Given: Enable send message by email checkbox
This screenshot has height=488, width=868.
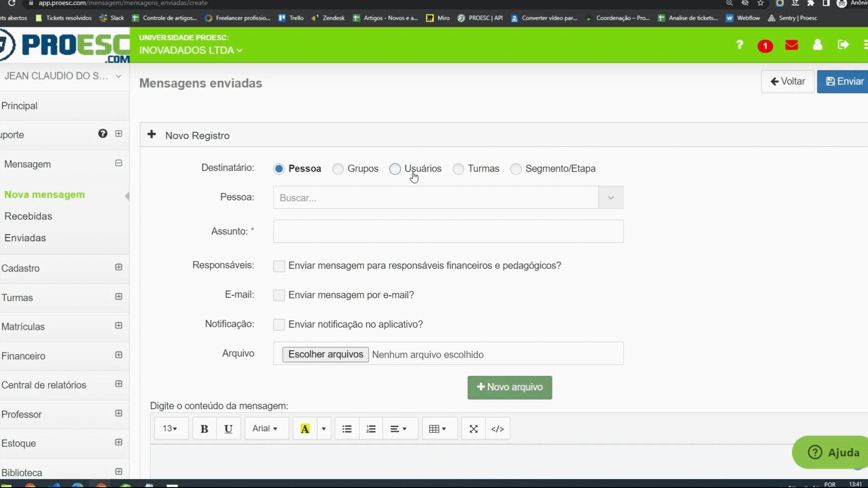Looking at the screenshot, I should pyautogui.click(x=278, y=295).
